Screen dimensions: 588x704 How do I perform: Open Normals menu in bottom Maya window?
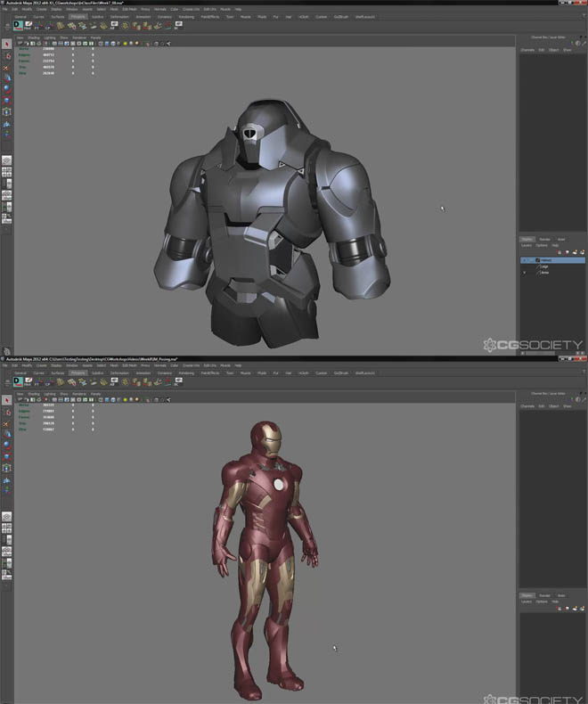click(x=159, y=365)
